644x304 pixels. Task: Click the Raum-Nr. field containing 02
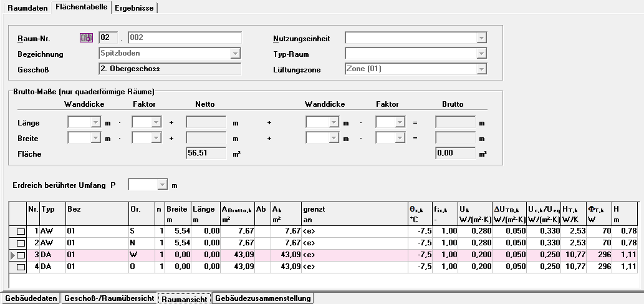coord(108,38)
